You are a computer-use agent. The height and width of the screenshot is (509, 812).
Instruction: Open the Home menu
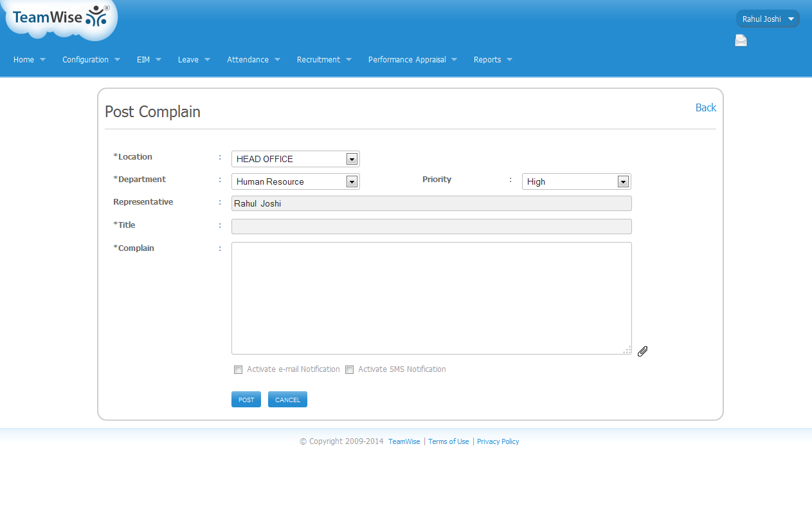point(29,60)
